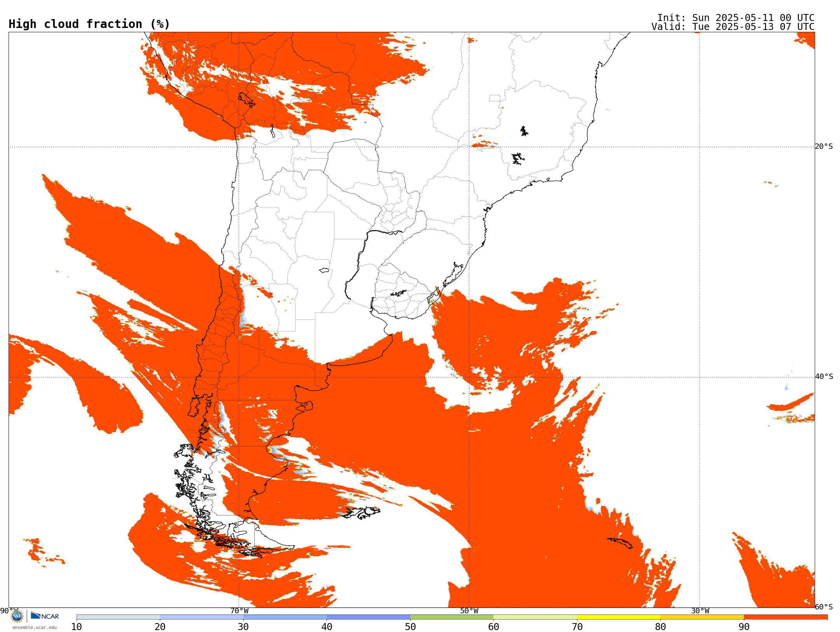The width and height of the screenshot is (840, 632).
Task: Click the NSF logo icon
Action: (x=17, y=616)
